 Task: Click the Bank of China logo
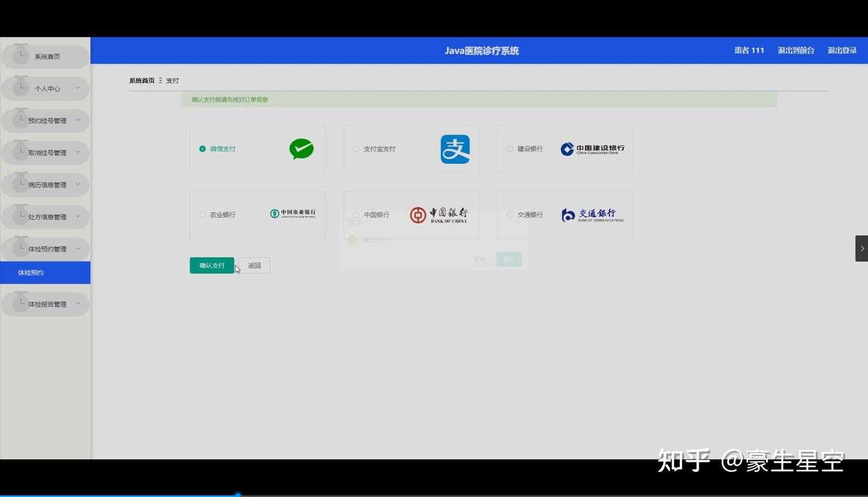click(439, 215)
